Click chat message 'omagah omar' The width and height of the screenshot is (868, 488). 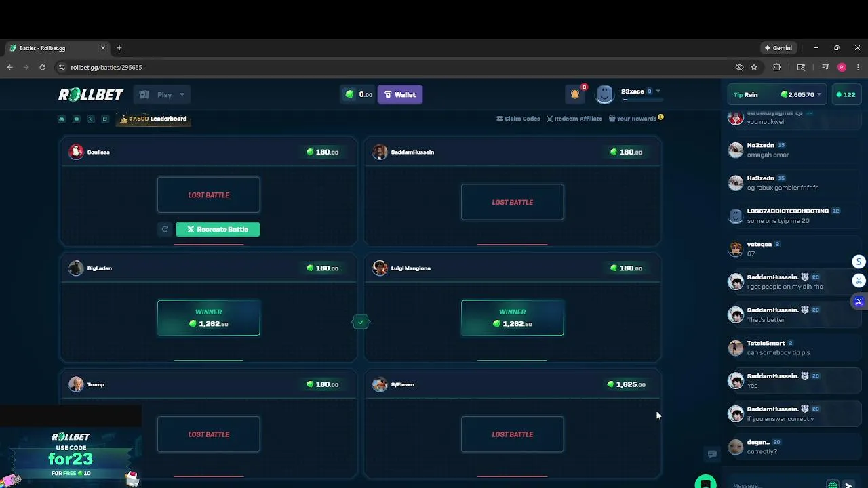(x=768, y=155)
